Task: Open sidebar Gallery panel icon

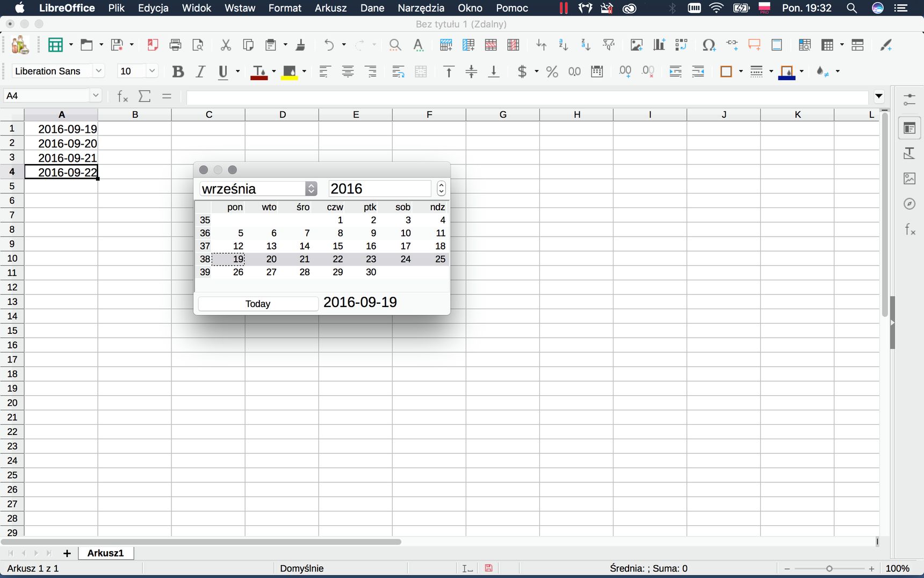Action: click(x=909, y=179)
